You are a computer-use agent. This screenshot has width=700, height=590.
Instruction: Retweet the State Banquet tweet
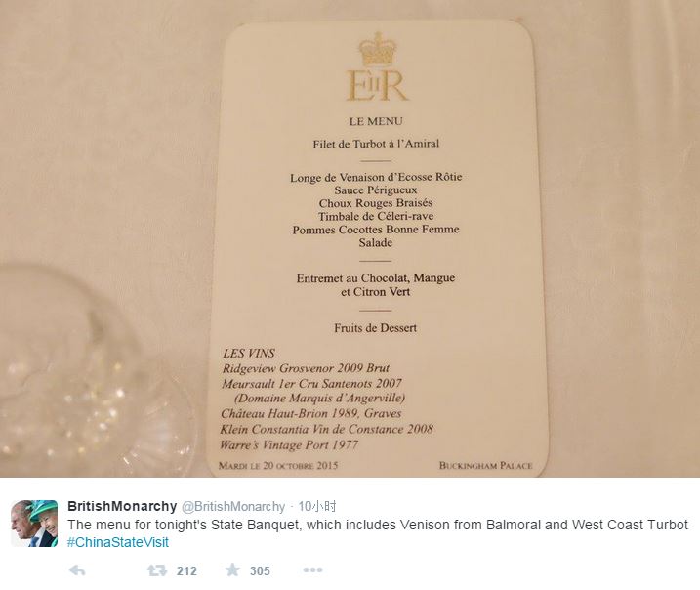pyautogui.click(x=156, y=570)
